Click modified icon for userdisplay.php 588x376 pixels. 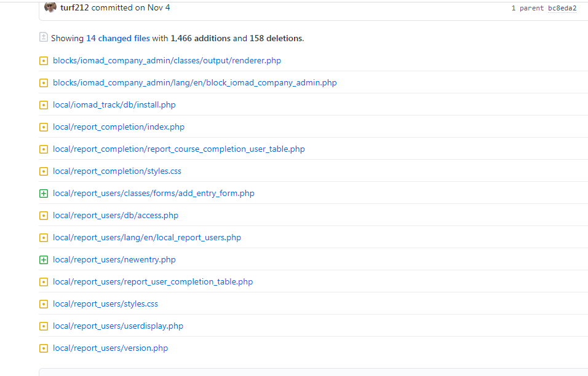(44, 326)
